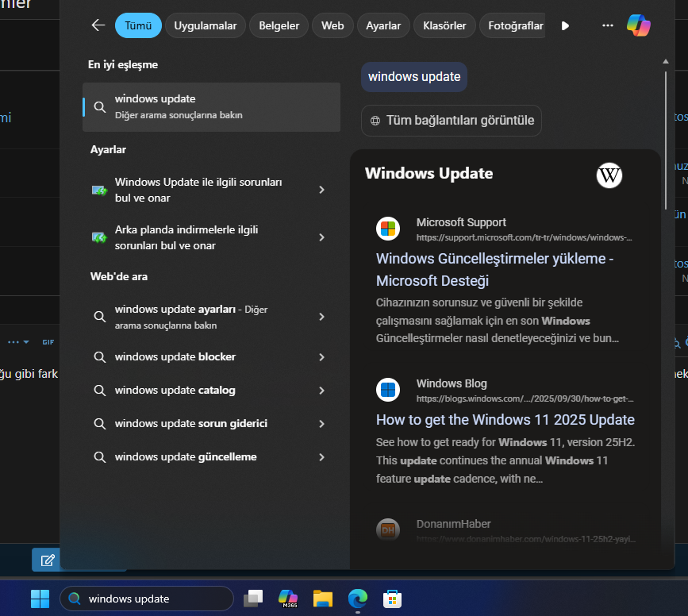
Task: Open the support.microsoft.com URL link
Action: pyautogui.click(x=524, y=237)
